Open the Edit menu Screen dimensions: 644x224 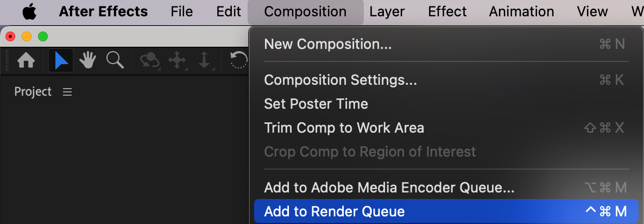(x=229, y=11)
